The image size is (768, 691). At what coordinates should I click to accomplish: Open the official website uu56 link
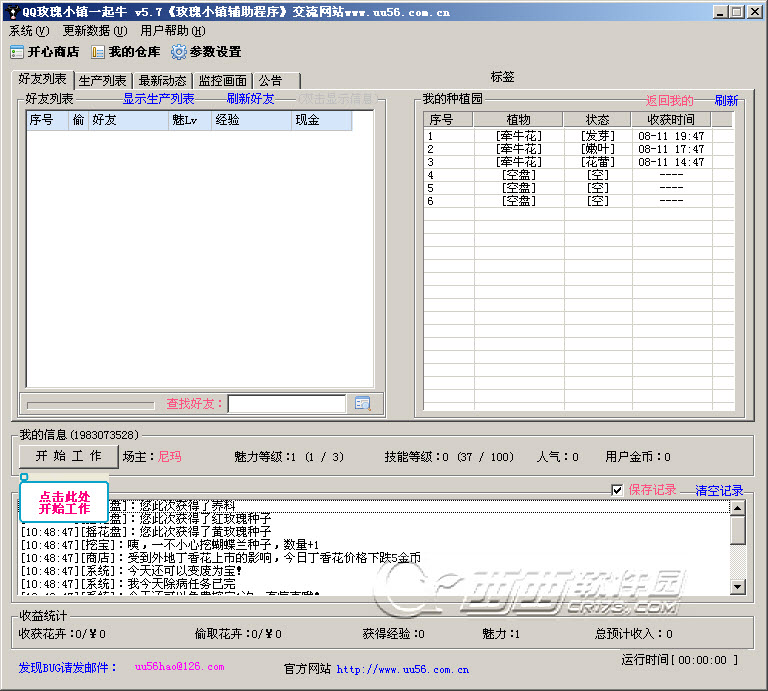click(x=403, y=669)
